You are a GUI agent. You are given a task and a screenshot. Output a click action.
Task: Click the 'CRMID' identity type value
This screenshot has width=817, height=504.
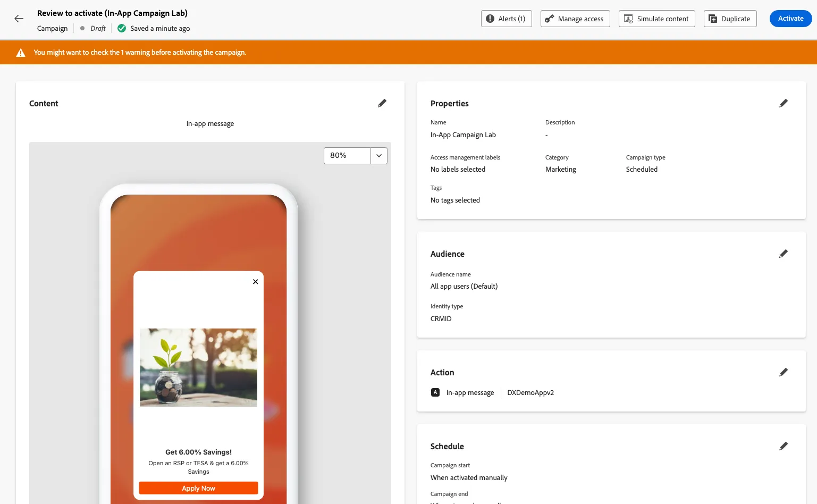click(x=441, y=319)
